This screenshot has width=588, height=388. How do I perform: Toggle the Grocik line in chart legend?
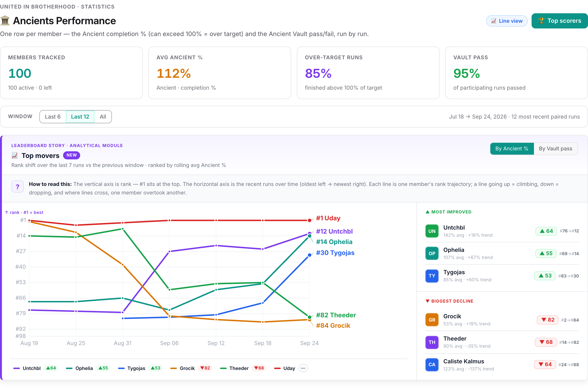192,368
